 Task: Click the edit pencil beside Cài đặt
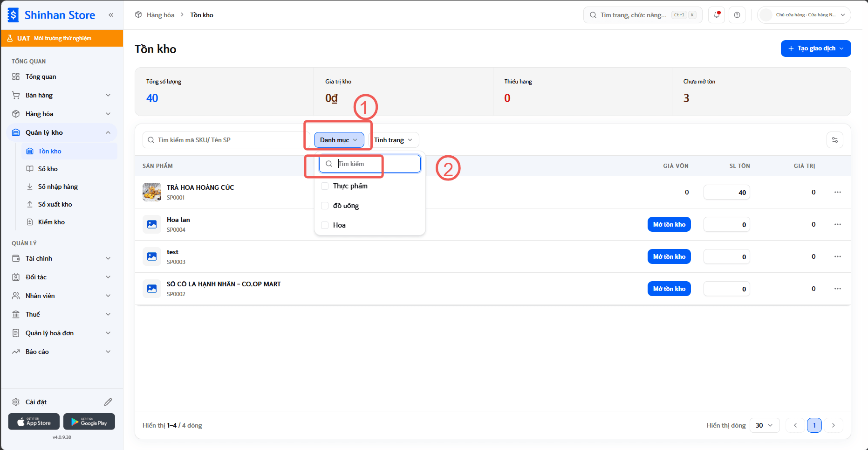pyautogui.click(x=108, y=402)
